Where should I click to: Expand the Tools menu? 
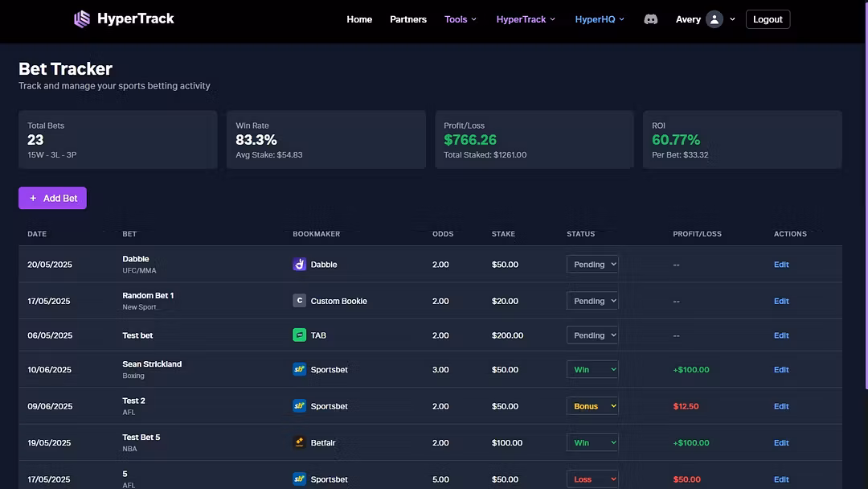460,19
